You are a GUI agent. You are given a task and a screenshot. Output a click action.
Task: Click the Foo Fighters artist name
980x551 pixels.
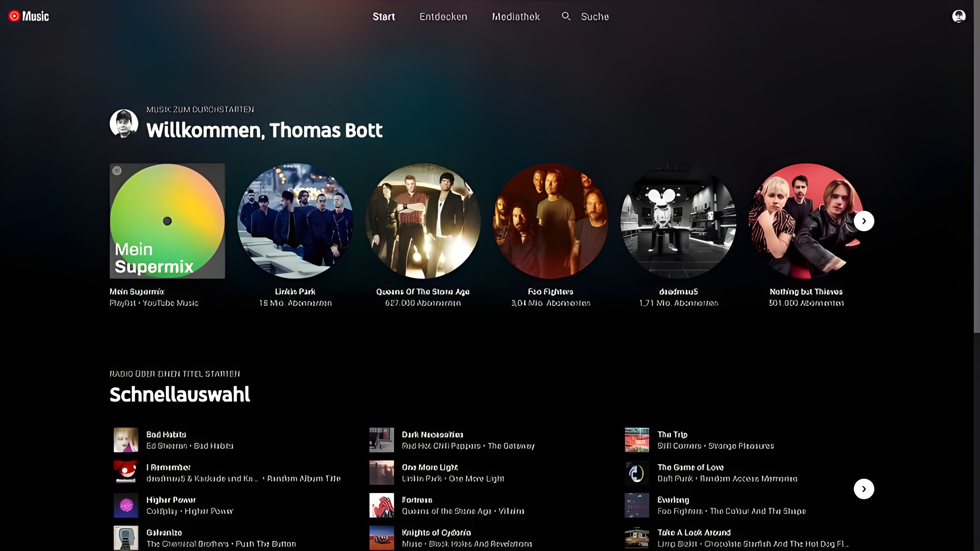(x=551, y=292)
